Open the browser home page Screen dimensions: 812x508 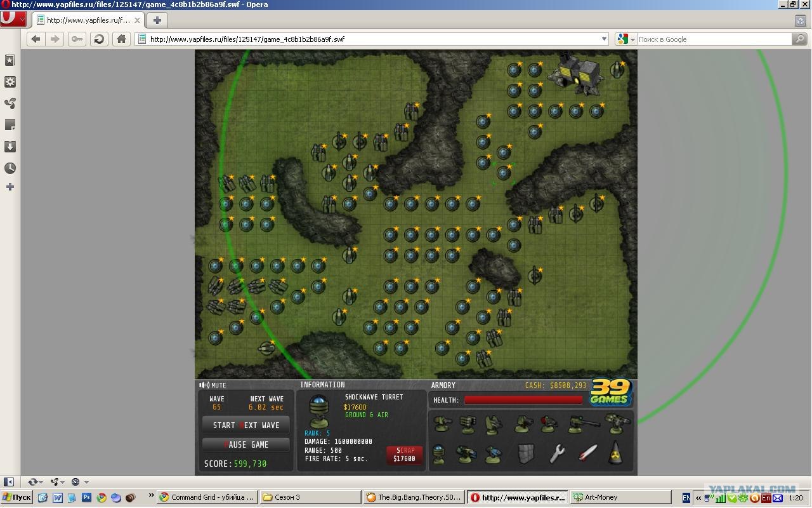(121, 39)
